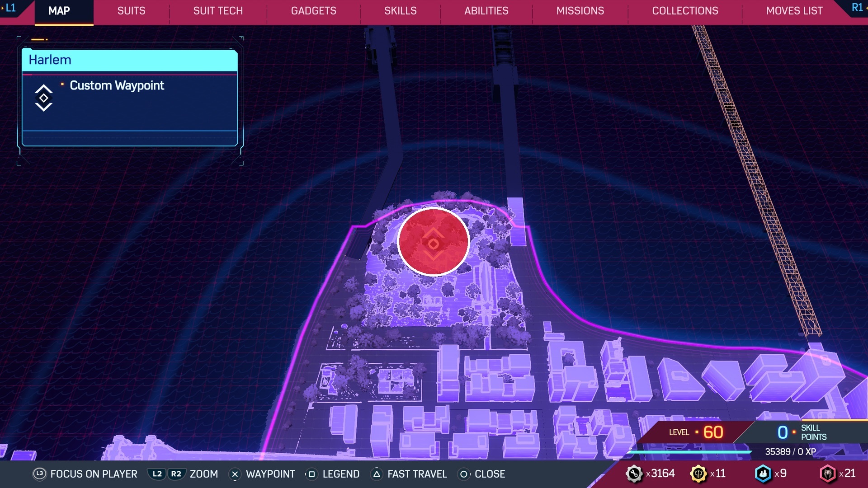Click the L3 Focus On Player icon
The image size is (868, 488).
[39, 474]
